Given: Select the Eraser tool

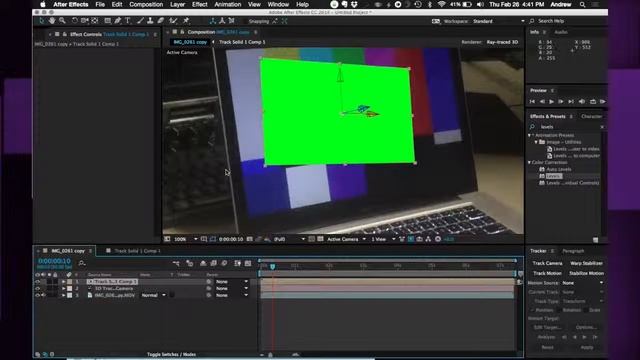Looking at the screenshot, I should (161, 20).
